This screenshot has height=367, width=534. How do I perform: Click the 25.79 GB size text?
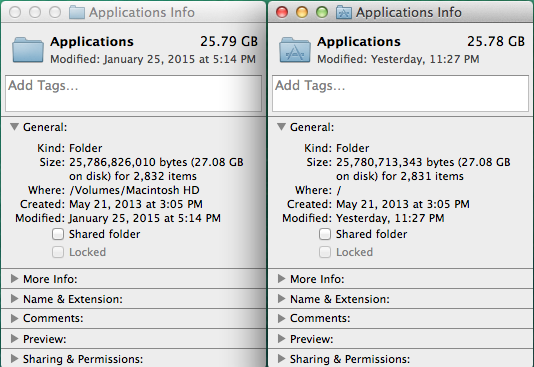pos(229,42)
